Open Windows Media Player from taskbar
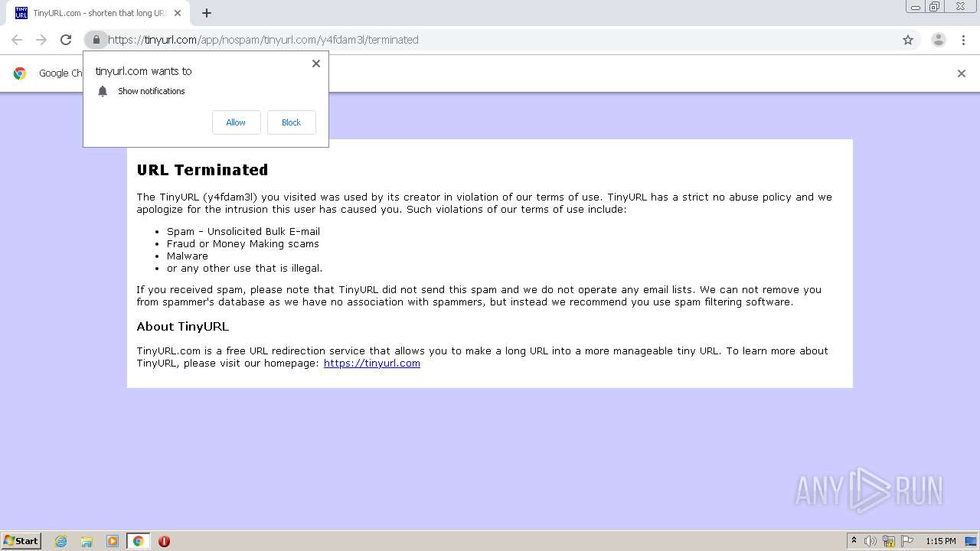This screenshot has width=980, height=551. point(113,541)
